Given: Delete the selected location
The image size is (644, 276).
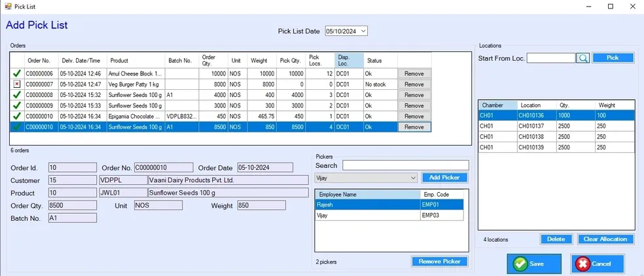Looking at the screenshot, I should [x=556, y=239].
